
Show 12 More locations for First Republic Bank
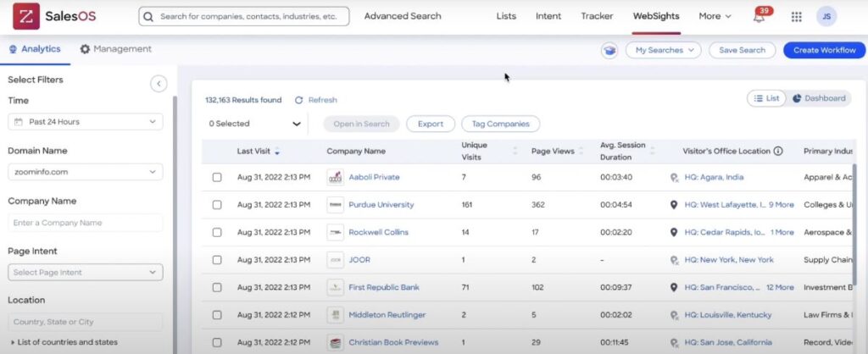[x=780, y=288]
